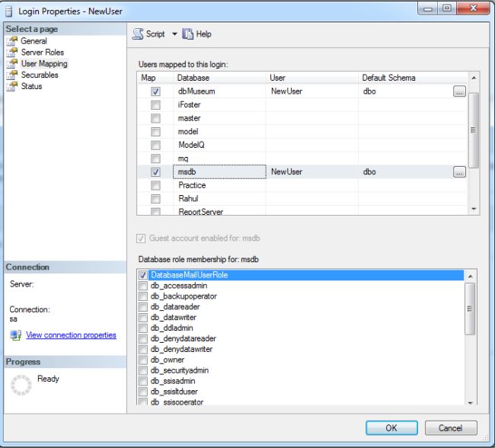Check the master database map checkbox

point(155,118)
